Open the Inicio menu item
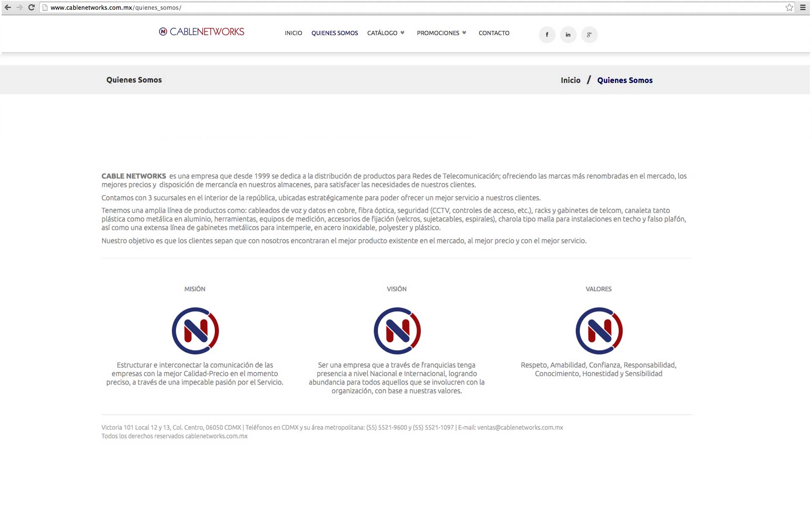 point(294,33)
